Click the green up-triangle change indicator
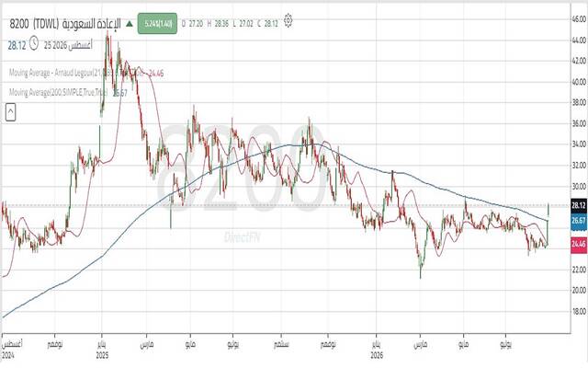Viewport: 588px width, 368px height. click(x=129, y=24)
